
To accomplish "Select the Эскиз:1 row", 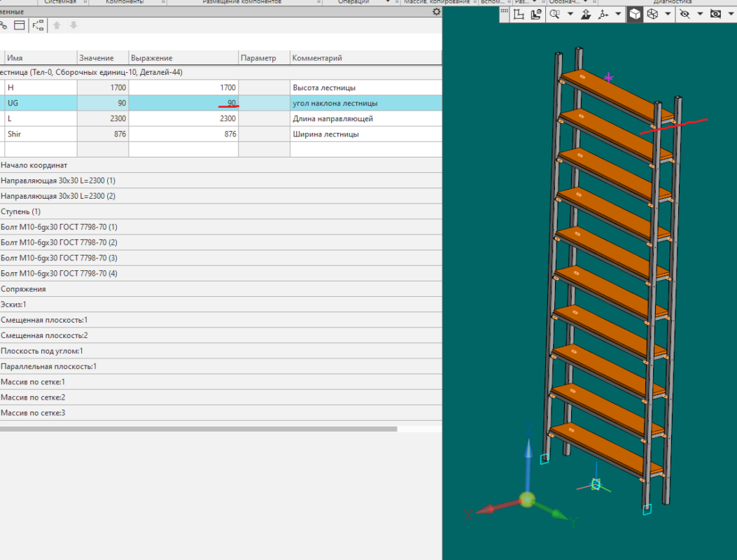I will (221, 304).
